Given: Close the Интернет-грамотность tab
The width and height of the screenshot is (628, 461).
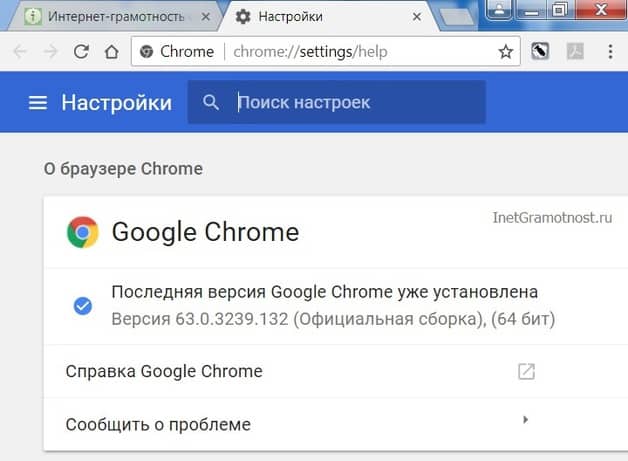Looking at the screenshot, I should tap(205, 17).
